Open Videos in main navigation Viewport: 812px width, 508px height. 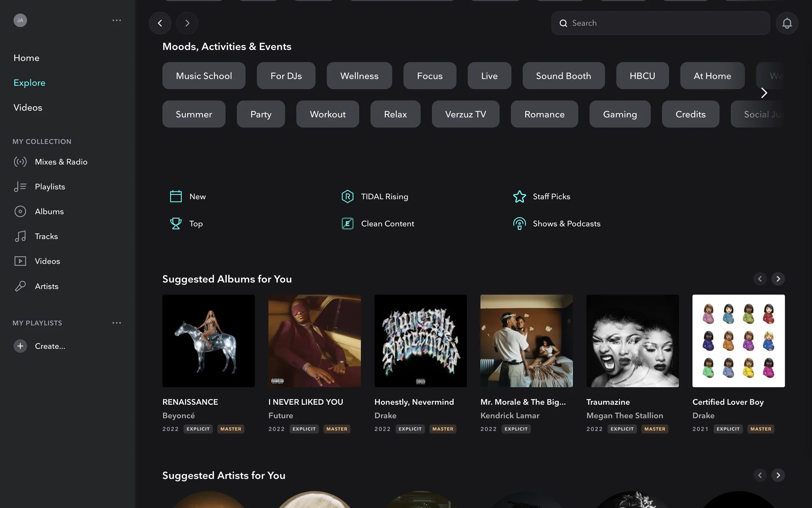(28, 108)
